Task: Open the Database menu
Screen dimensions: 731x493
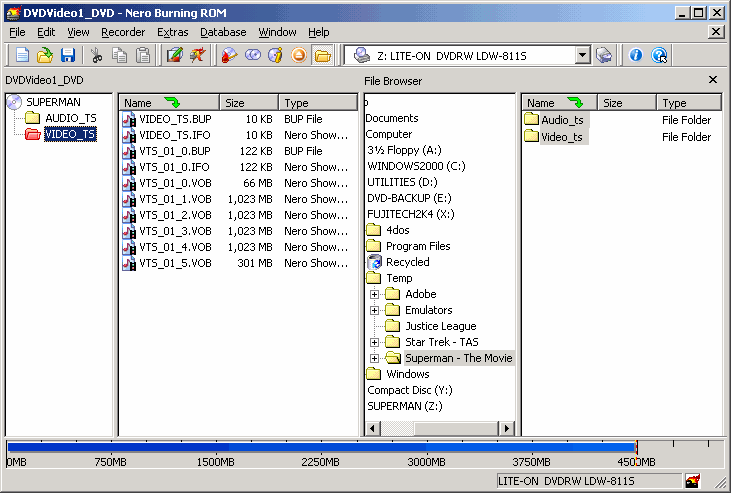Action: (223, 32)
